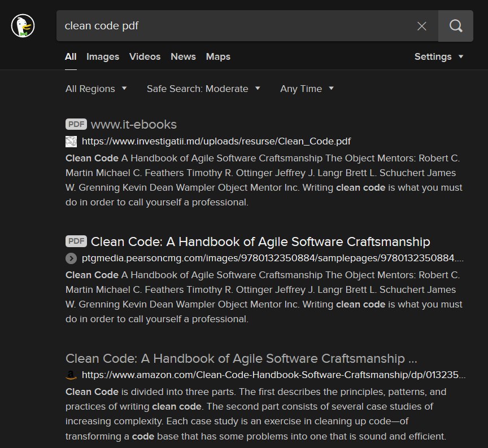This screenshot has height=448, width=488.
Task: Click snippet 'Clean Code is divided into three parts'
Action: pos(256,414)
